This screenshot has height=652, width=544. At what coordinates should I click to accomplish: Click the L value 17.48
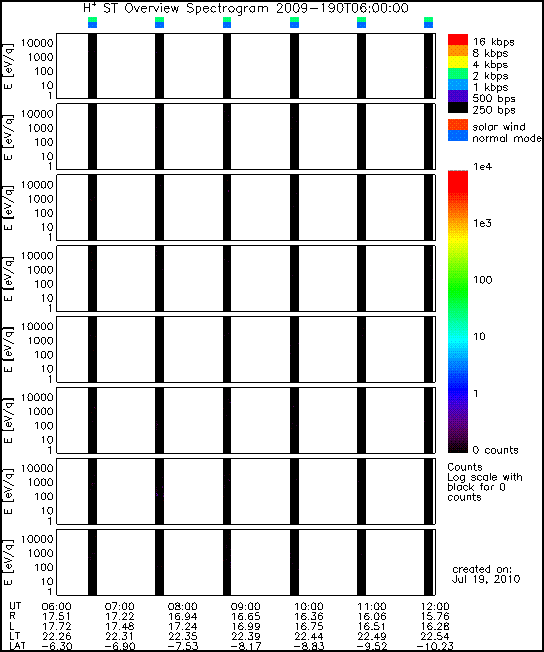click(x=120, y=627)
